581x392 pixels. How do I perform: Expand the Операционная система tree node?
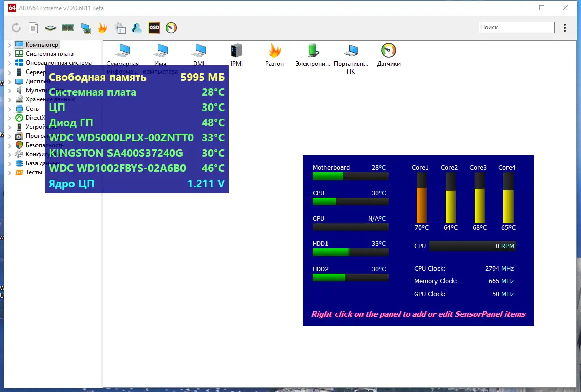click(x=9, y=63)
